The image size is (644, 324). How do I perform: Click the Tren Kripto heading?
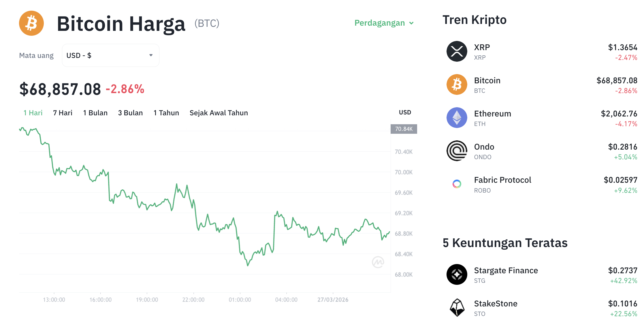pyautogui.click(x=474, y=20)
